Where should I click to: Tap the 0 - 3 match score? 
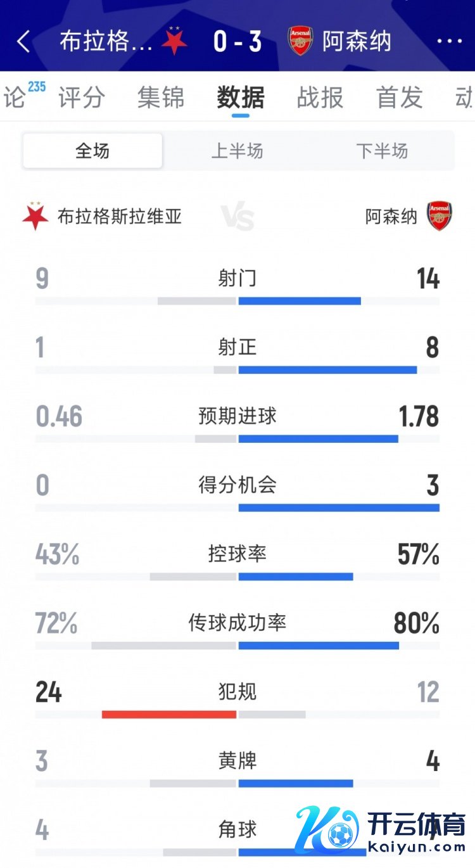click(237, 42)
